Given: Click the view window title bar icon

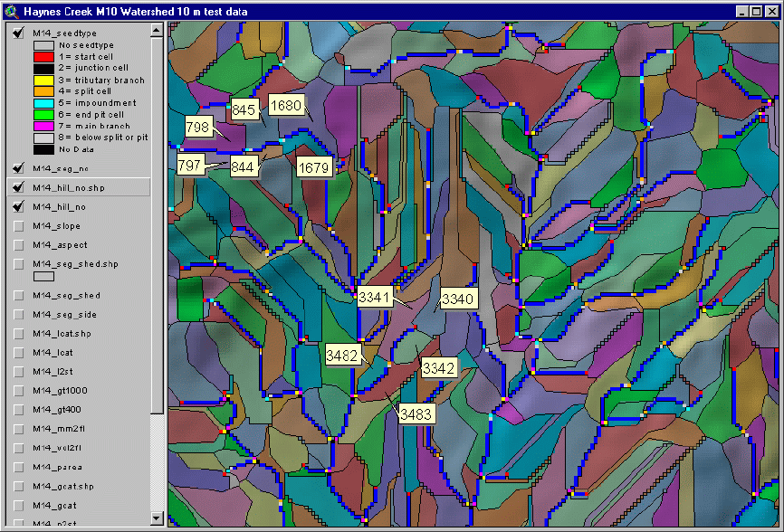Looking at the screenshot, I should pyautogui.click(x=12, y=11).
